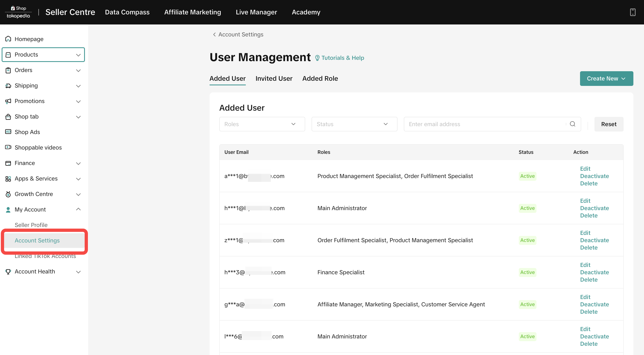The image size is (644, 355).
Task: Open the Status filter dropdown
Action: 354,124
